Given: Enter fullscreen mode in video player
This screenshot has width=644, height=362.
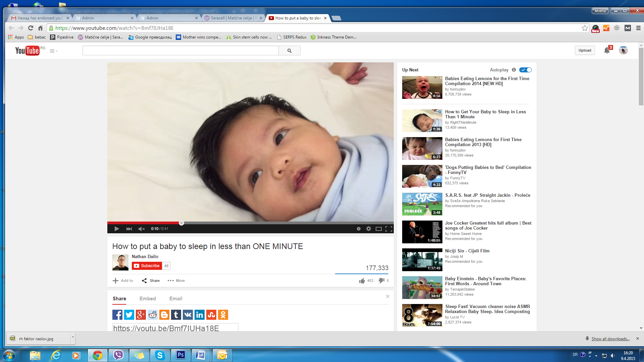Looking at the screenshot, I should coord(389,229).
